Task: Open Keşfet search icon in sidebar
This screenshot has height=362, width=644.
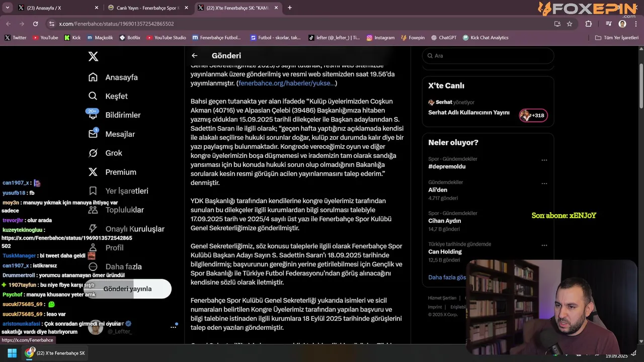Action: (x=93, y=96)
